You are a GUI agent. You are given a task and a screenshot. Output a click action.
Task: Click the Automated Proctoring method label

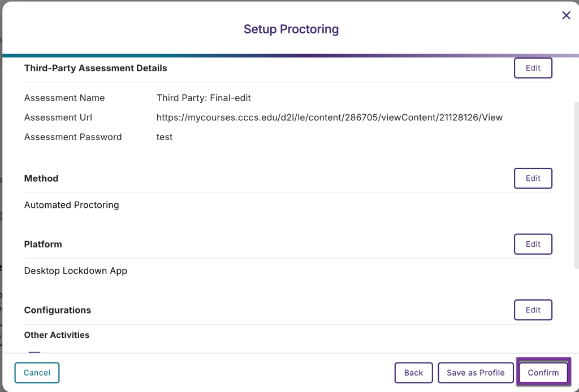coord(71,205)
